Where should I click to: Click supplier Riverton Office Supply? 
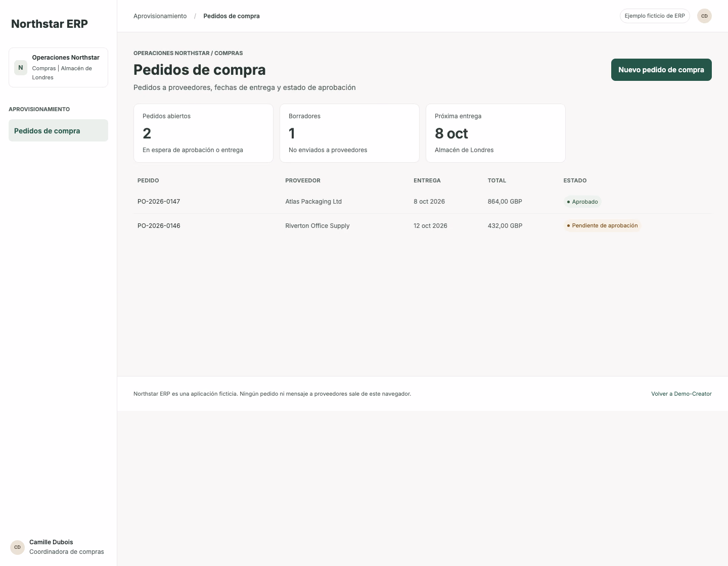[317, 226]
